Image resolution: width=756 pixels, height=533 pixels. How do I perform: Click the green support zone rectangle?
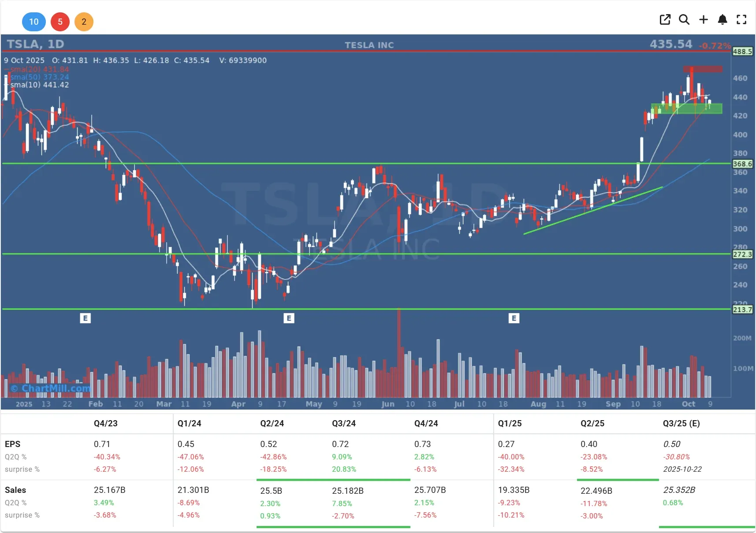pyautogui.click(x=686, y=108)
